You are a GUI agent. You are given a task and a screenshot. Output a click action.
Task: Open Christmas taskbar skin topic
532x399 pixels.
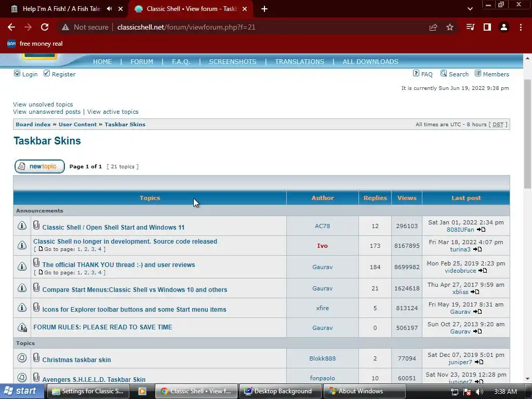coord(77,360)
